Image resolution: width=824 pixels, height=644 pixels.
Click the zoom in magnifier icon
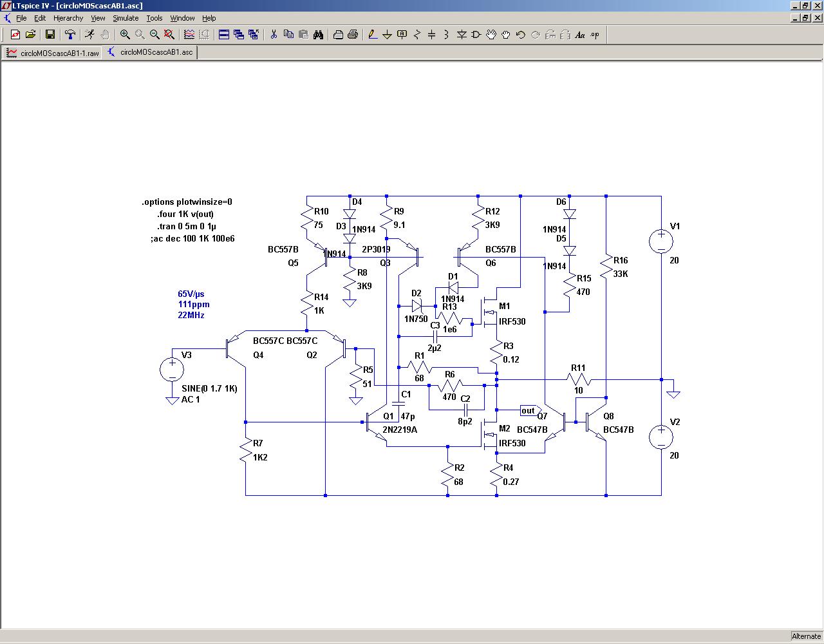pyautogui.click(x=125, y=35)
